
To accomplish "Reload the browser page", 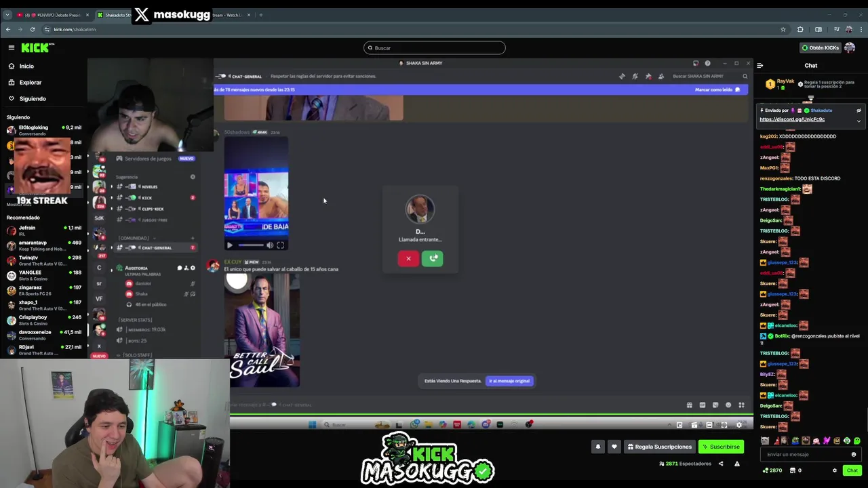I will pyautogui.click(x=32, y=29).
